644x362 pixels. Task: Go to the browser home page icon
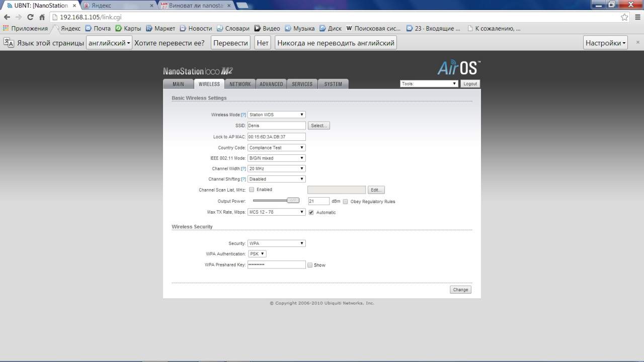tap(42, 17)
